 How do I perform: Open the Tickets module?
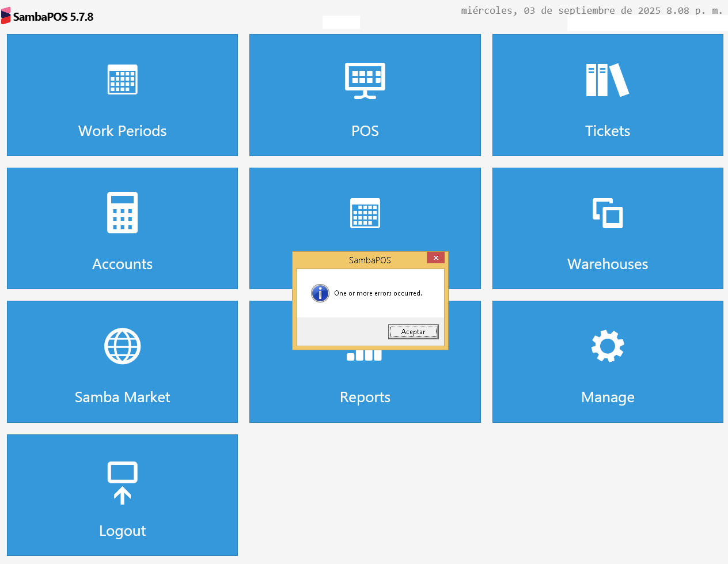click(608, 94)
